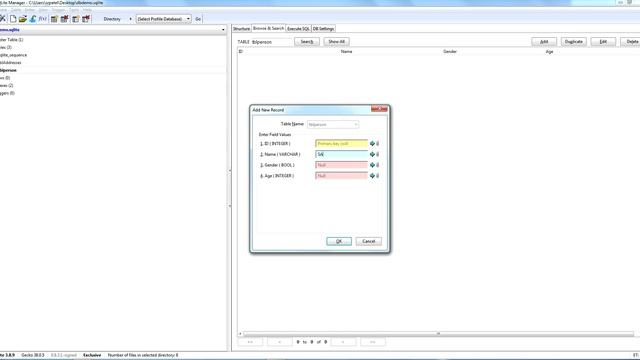
Task: Click OK in Add New Record dialog
Action: pos(339,241)
